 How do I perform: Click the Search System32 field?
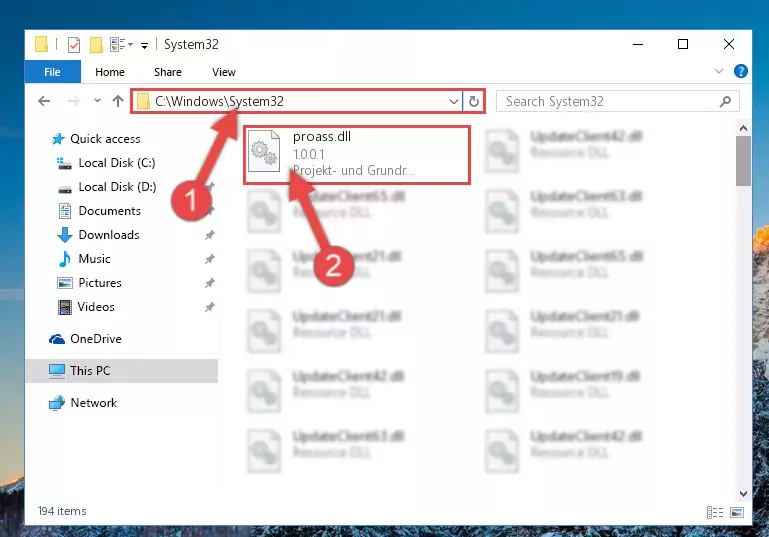click(617, 101)
